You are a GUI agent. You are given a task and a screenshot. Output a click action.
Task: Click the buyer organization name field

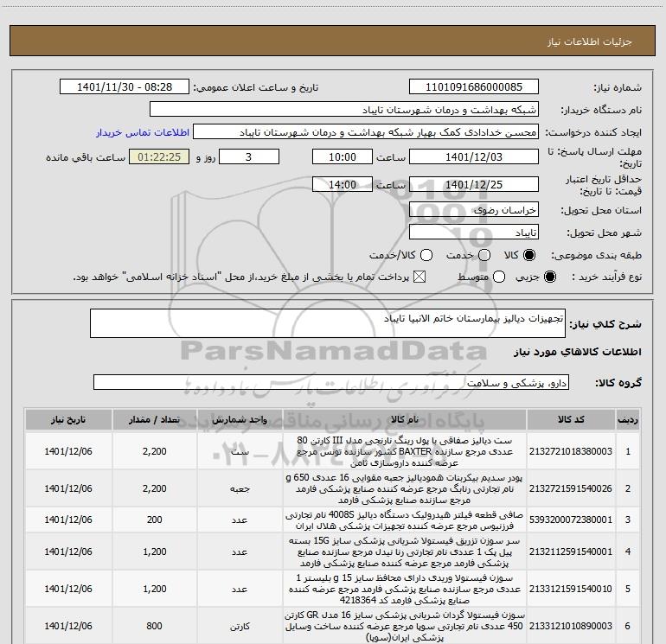pyautogui.click(x=344, y=110)
